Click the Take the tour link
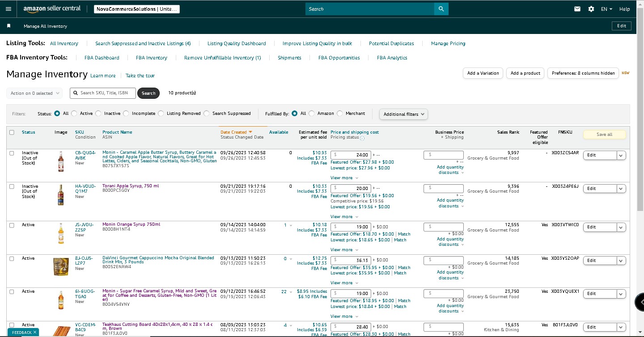 [140, 76]
